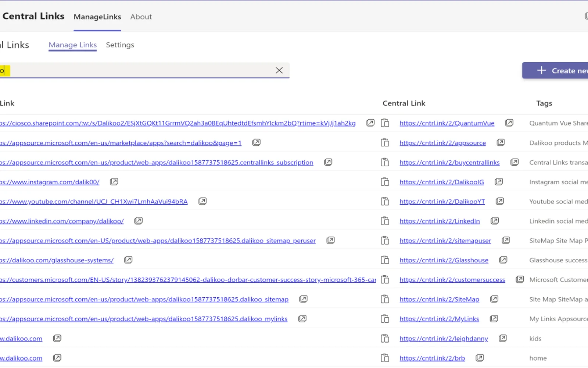Open SiteMap central link external icon
The width and height of the screenshot is (588, 368).
(x=494, y=299)
